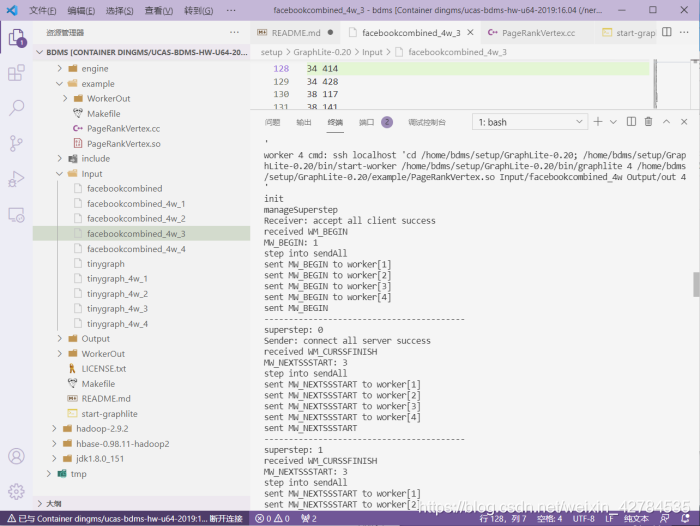Open the 转到(G) menu
The image size is (700, 526).
tap(198, 10)
